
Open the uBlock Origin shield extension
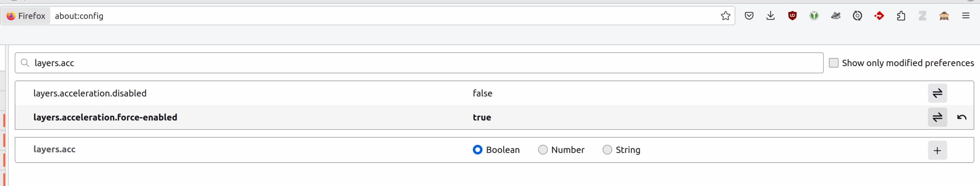pos(792,16)
